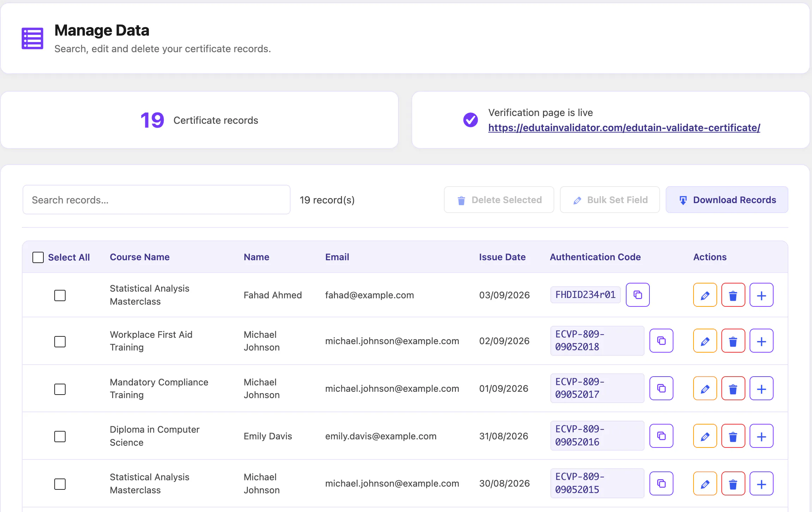Click the emily.davis@example.com email cell
812x512 pixels.
pyautogui.click(x=381, y=436)
